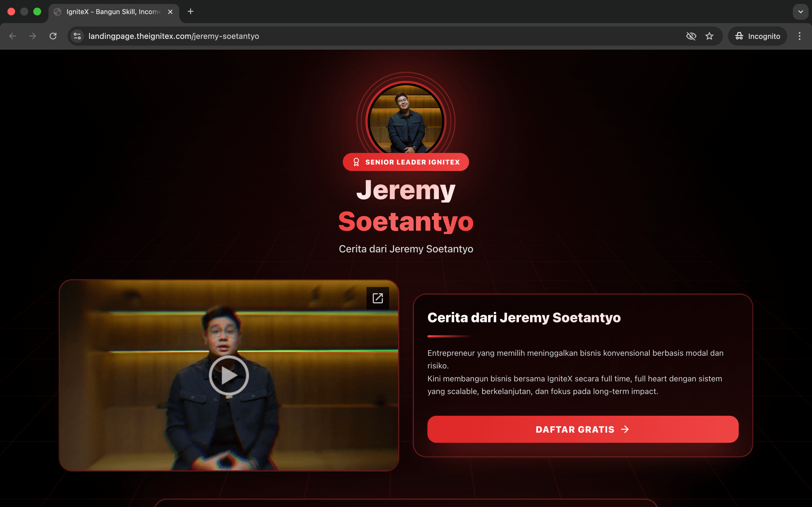Click the DAFTAR GRATIS button
This screenshot has width=812, height=507.
(x=583, y=429)
